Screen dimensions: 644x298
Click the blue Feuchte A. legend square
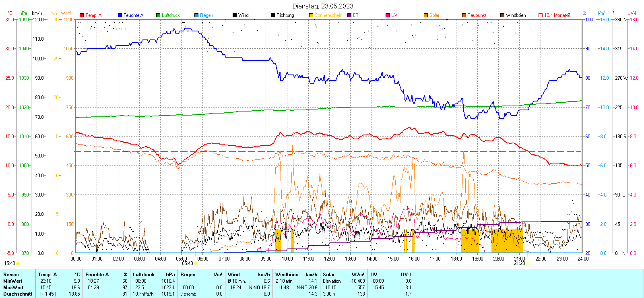(120, 15)
